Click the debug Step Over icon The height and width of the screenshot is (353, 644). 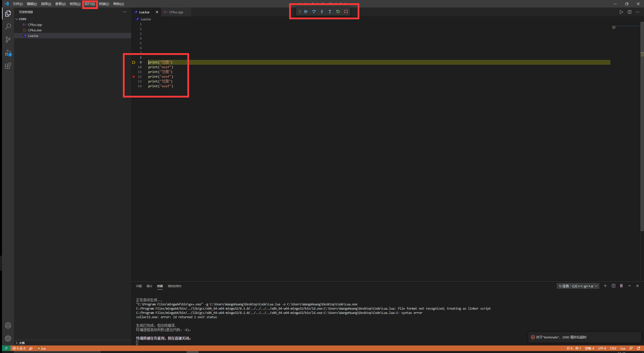click(x=314, y=12)
